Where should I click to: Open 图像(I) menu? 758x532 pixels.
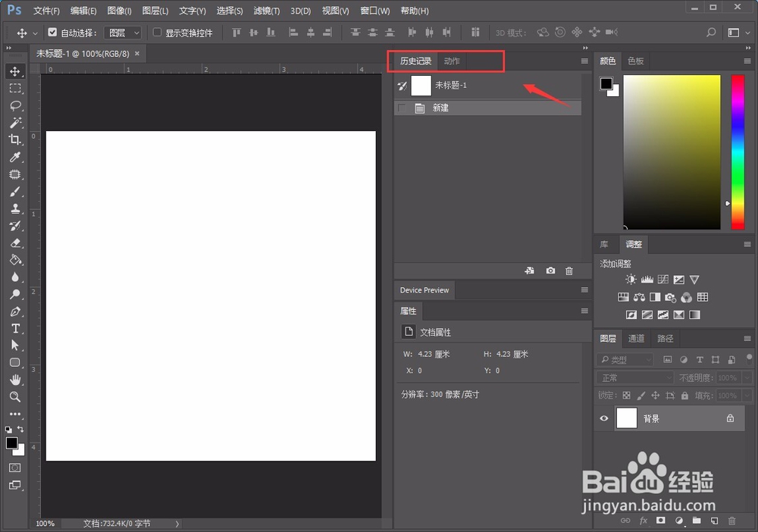coord(120,11)
